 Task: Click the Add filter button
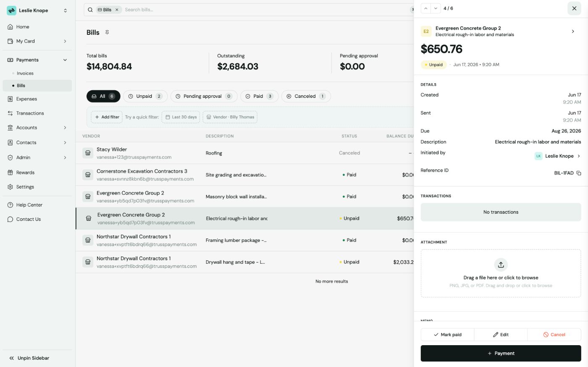pos(107,117)
